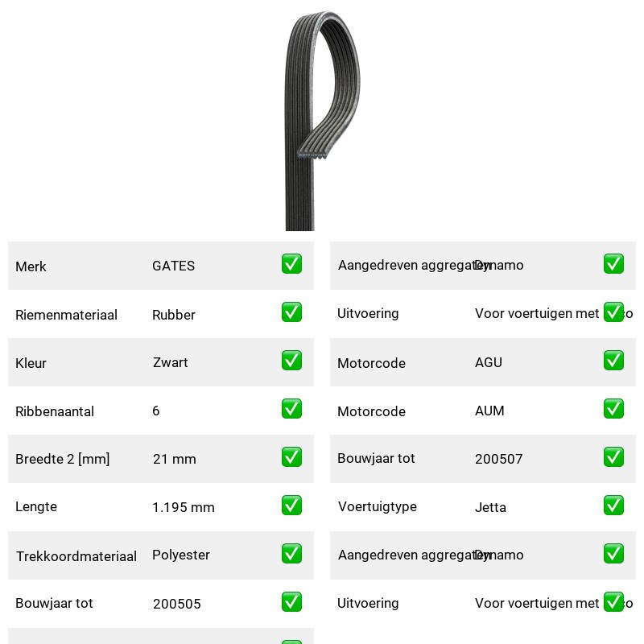
Task: Click the checkmark icon next to Rubber
Action: pos(291,312)
